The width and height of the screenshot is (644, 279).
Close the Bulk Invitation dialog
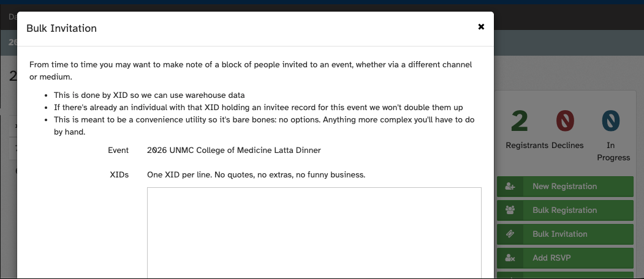(481, 27)
